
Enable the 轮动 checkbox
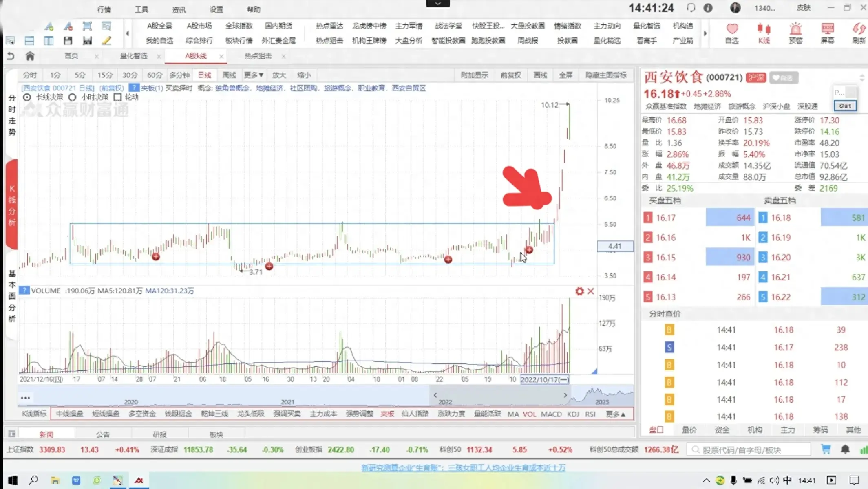pos(118,97)
